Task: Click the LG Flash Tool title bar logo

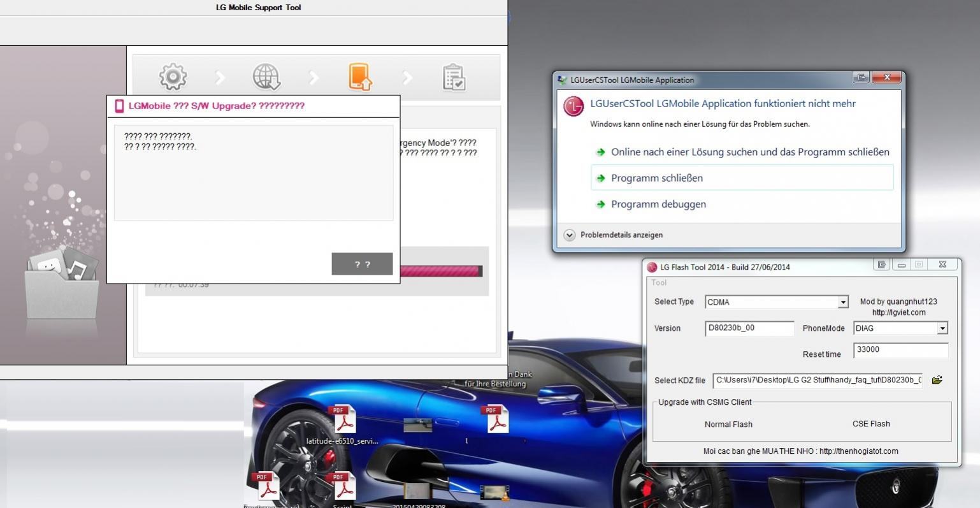Action: (652, 267)
